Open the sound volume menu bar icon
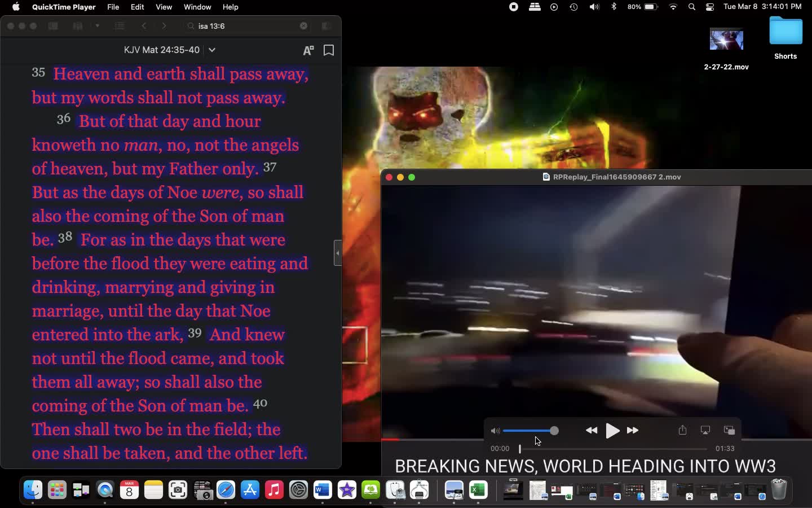This screenshot has height=508, width=812. pyautogui.click(x=594, y=7)
